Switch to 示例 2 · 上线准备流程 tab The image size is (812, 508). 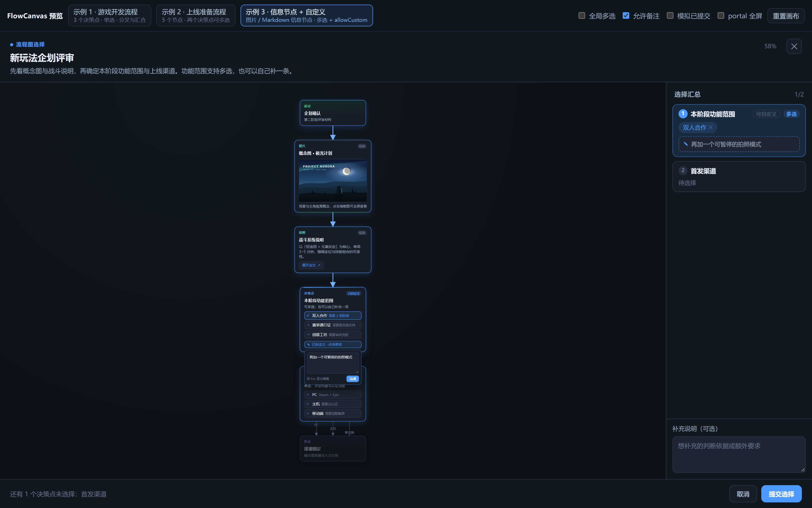coord(196,15)
